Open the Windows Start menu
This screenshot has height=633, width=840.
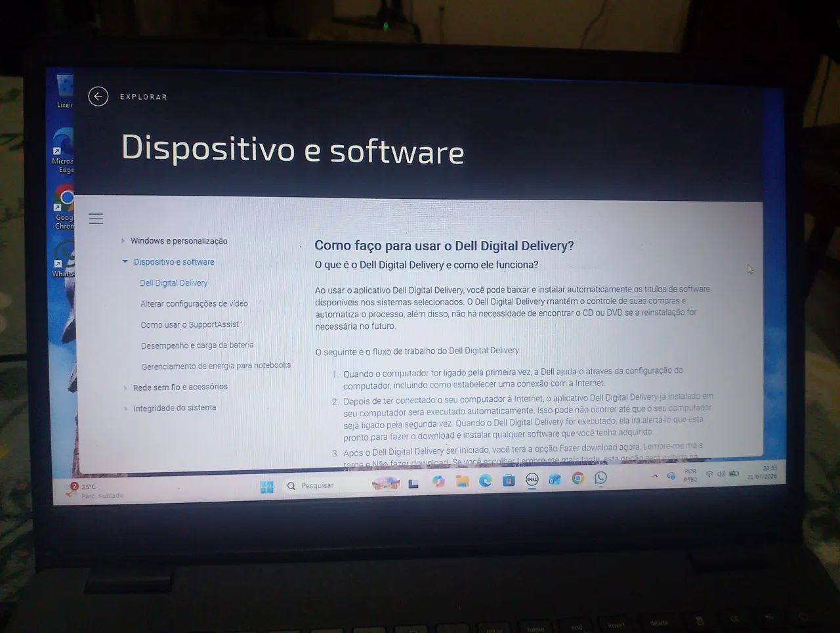click(x=266, y=486)
